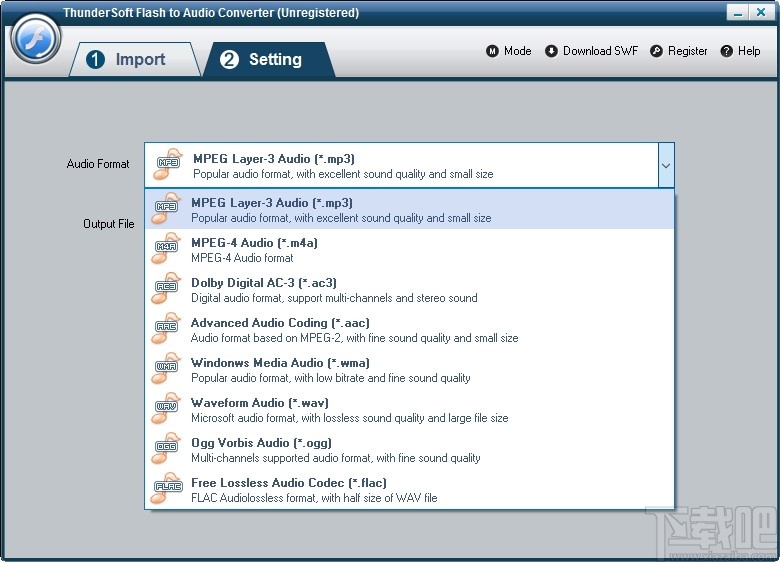The image size is (780, 562).
Task: Click 'Audio format based on MPEG-2' description
Action: (x=355, y=338)
